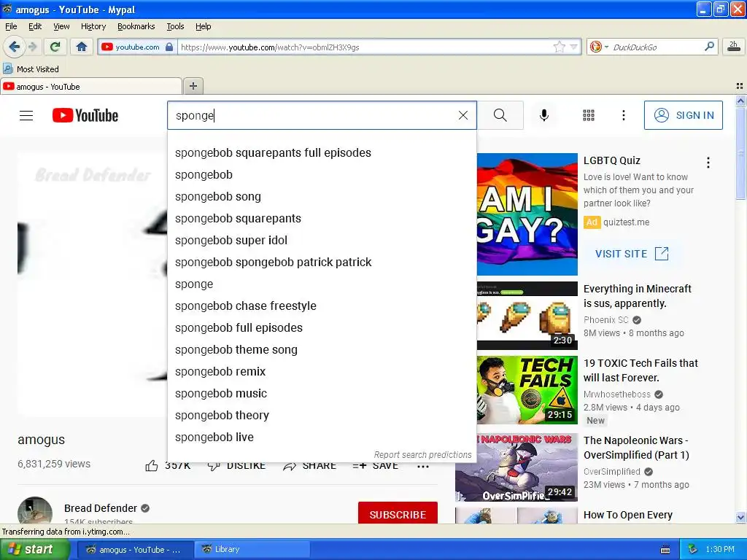Go to YouTube home via the logo
Viewport: 747px width, 560px height.
tap(85, 115)
